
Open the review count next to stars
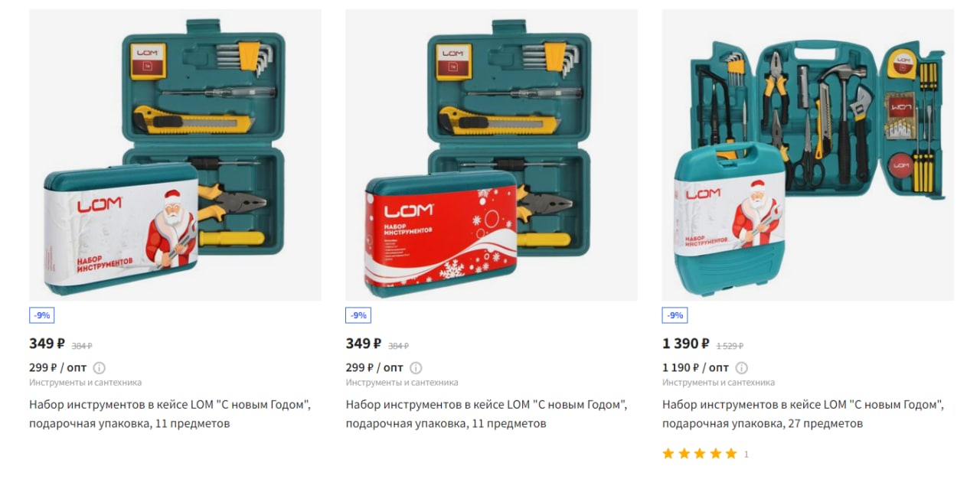point(746,455)
